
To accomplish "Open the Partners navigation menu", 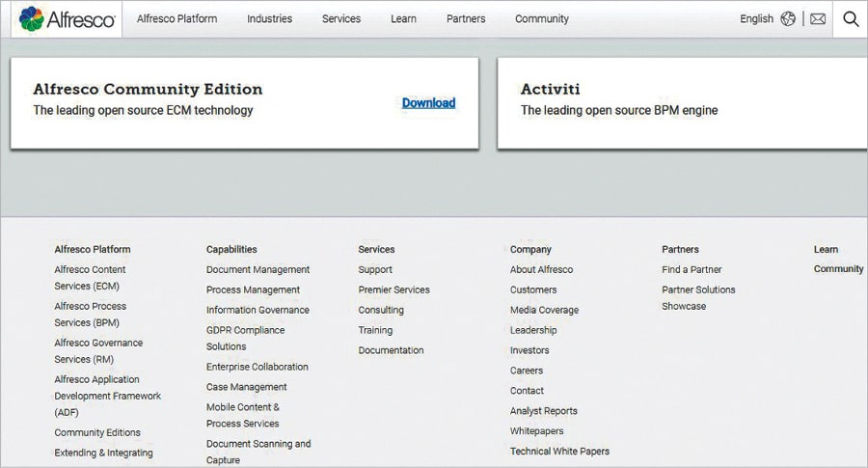I will (466, 18).
